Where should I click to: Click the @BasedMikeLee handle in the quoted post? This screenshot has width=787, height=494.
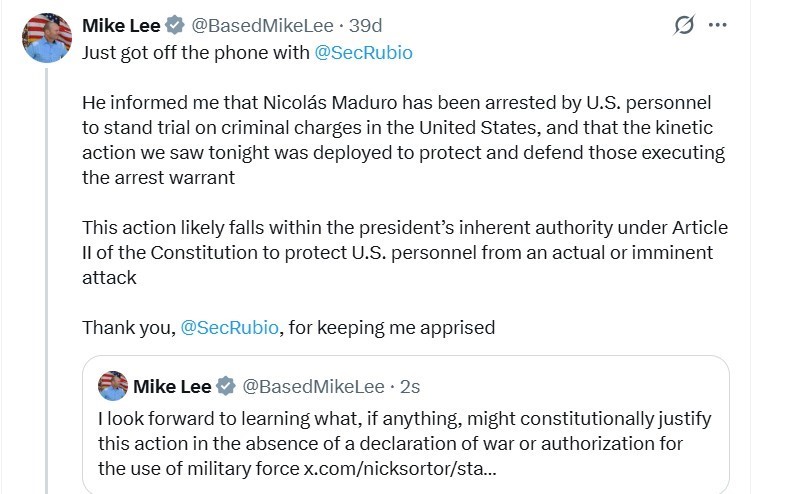point(313,386)
